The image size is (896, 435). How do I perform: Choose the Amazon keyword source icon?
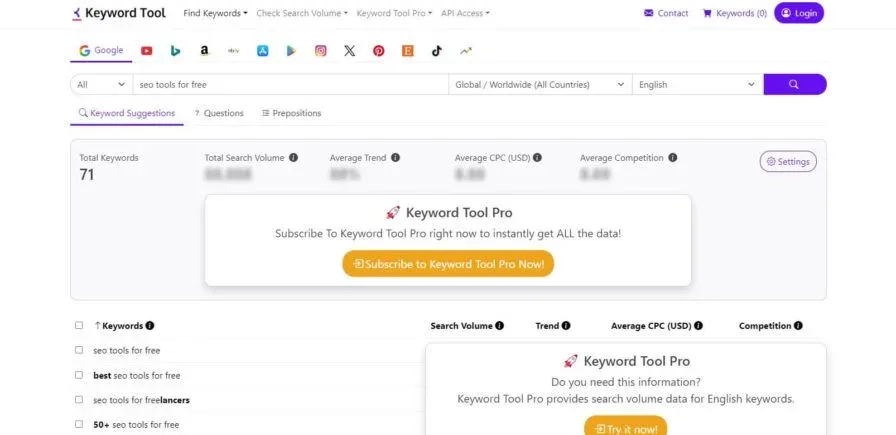pos(205,51)
